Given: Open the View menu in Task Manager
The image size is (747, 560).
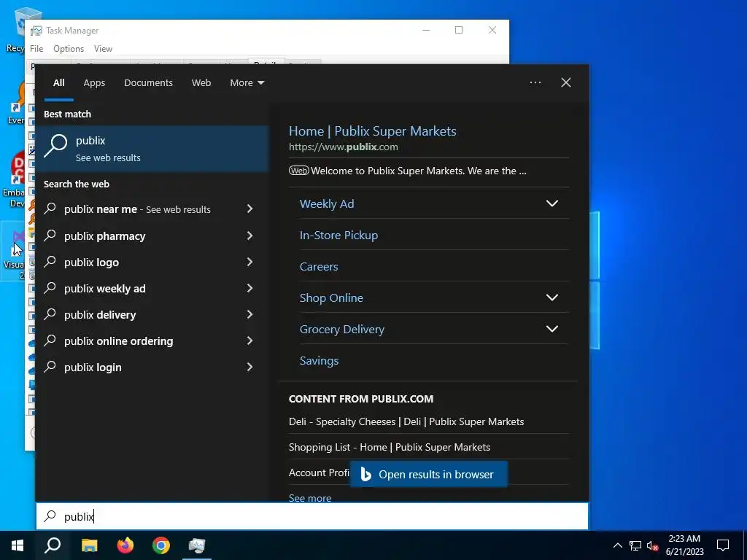Looking at the screenshot, I should tap(103, 49).
